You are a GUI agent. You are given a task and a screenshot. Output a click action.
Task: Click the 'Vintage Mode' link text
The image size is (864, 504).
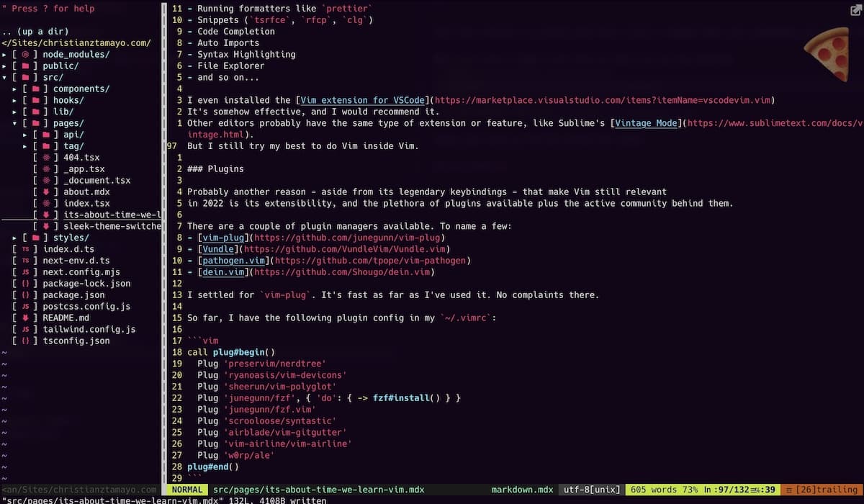[646, 123]
